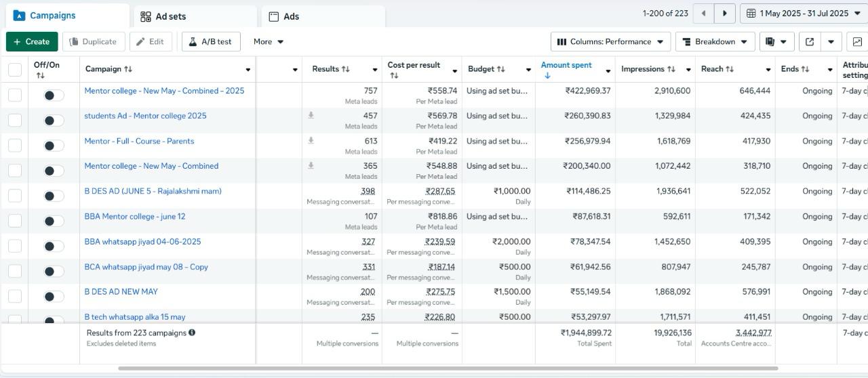This screenshot has width=868, height=378.
Task: Open export options dropdown arrow
Action: click(x=831, y=41)
